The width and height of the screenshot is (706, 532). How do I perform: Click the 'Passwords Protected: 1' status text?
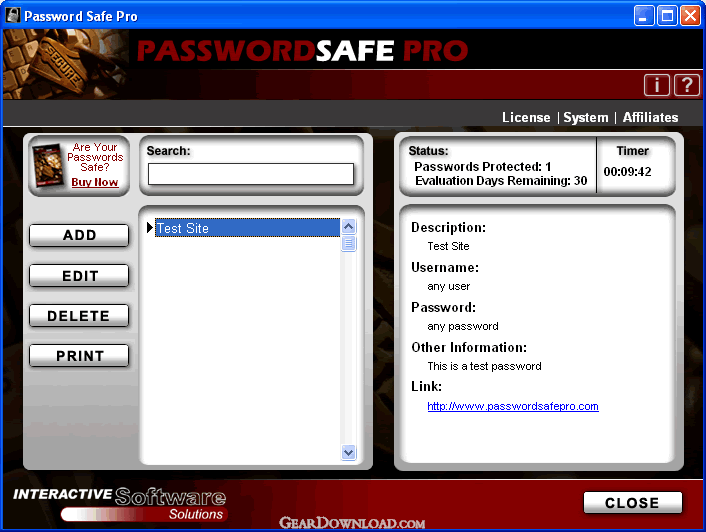[x=483, y=167]
